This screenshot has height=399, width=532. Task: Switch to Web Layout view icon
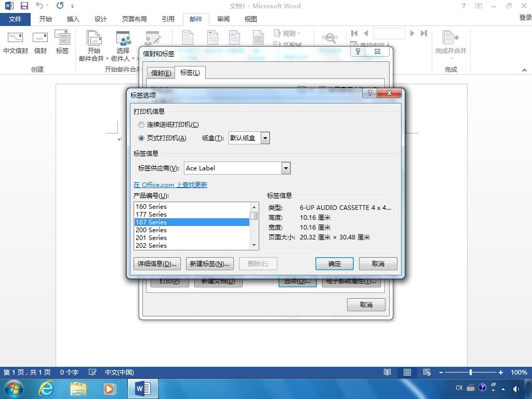427,372
